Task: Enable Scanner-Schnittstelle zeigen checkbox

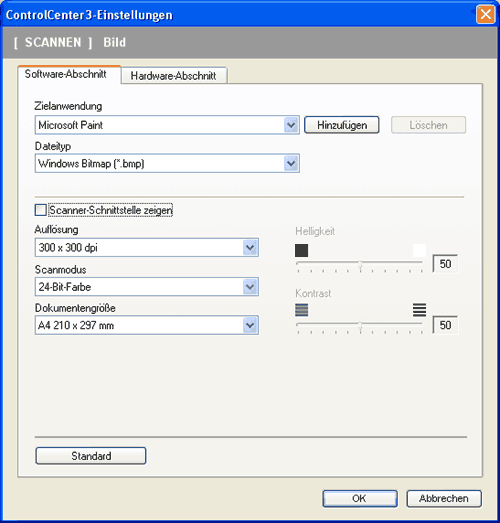Action: pos(40,210)
